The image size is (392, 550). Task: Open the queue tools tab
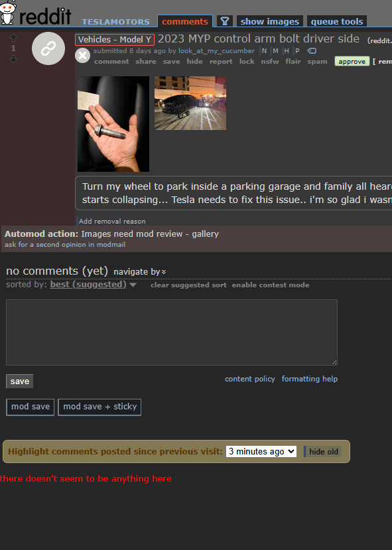[337, 21]
